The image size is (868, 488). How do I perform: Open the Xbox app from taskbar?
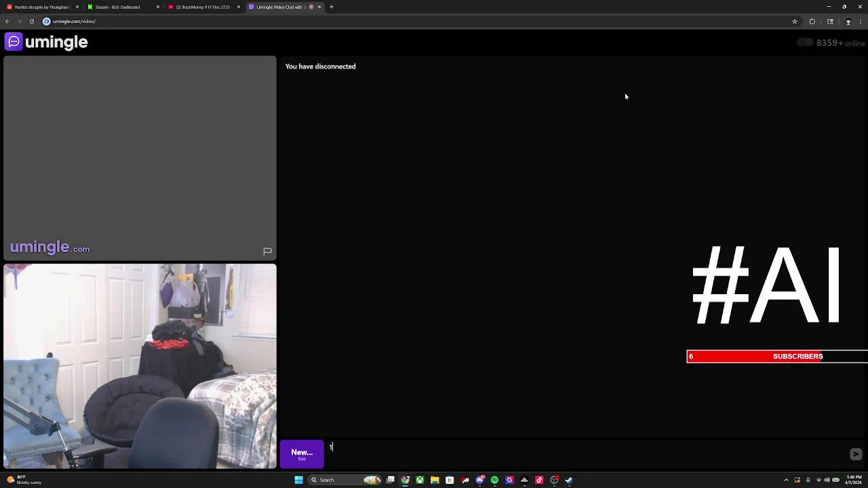(x=420, y=480)
